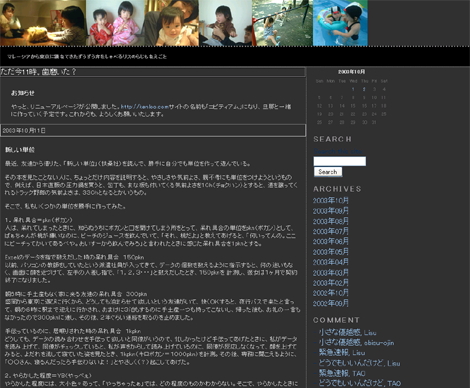Open the 2003年07月 archive link

pos(331,231)
